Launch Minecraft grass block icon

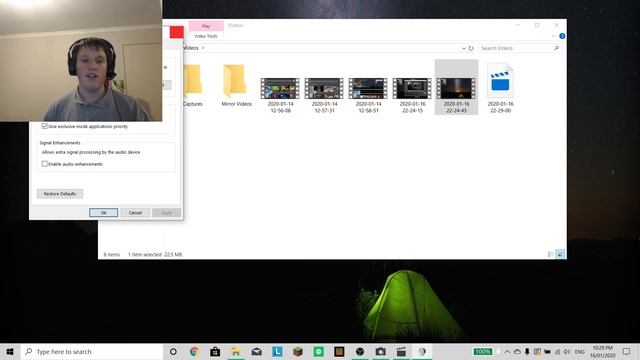click(298, 351)
